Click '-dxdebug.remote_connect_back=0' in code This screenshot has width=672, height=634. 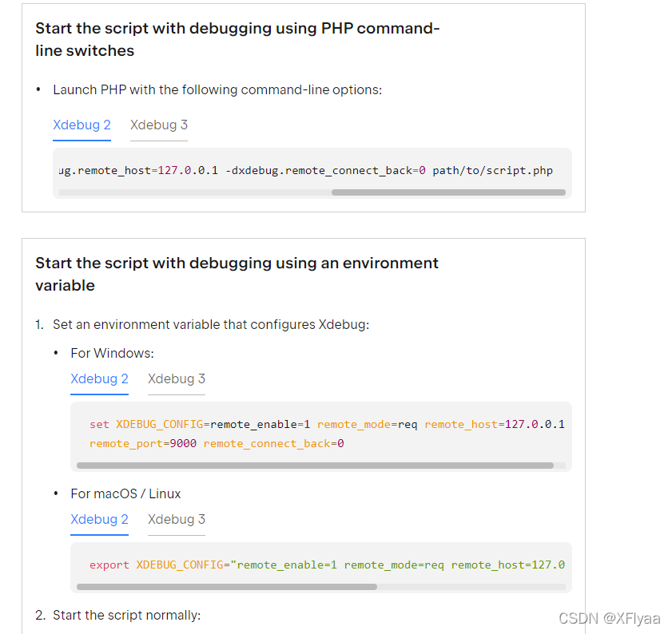pyautogui.click(x=325, y=171)
